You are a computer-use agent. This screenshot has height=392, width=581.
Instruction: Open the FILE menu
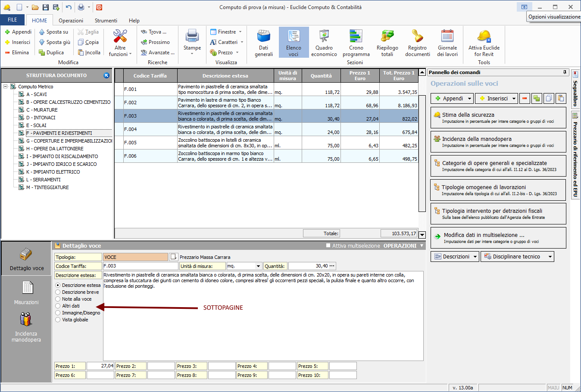[12, 20]
